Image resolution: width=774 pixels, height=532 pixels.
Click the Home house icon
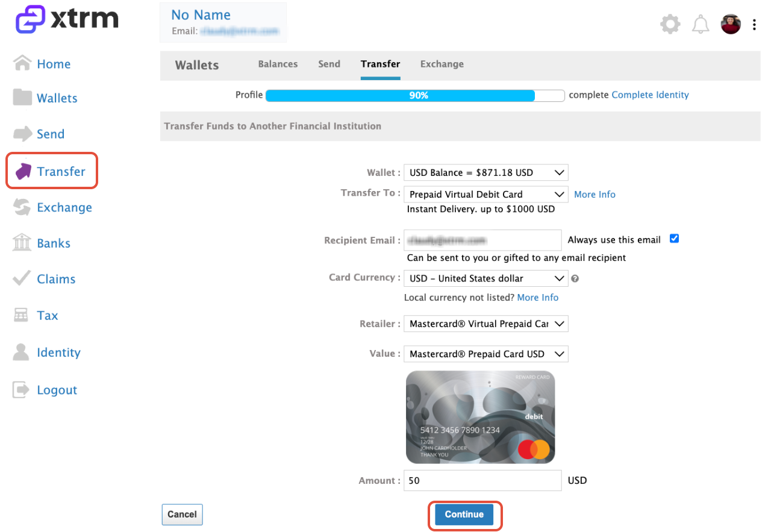pyautogui.click(x=22, y=63)
